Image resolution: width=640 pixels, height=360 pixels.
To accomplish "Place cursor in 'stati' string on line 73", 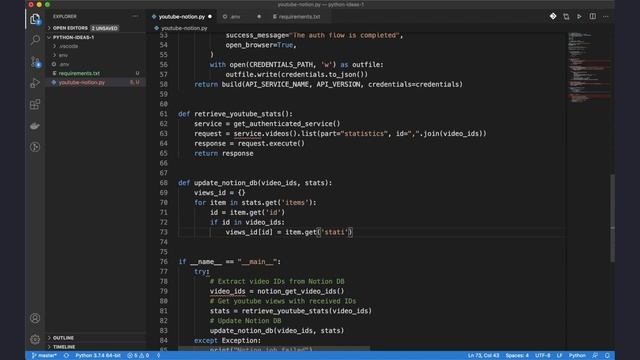I will [x=335, y=232].
